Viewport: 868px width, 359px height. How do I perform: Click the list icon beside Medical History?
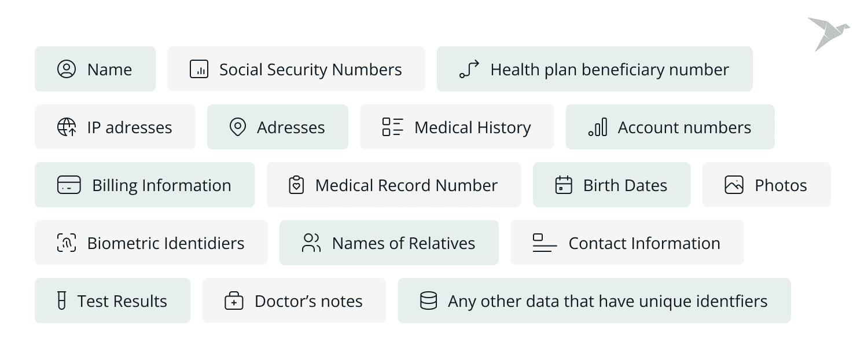click(393, 127)
